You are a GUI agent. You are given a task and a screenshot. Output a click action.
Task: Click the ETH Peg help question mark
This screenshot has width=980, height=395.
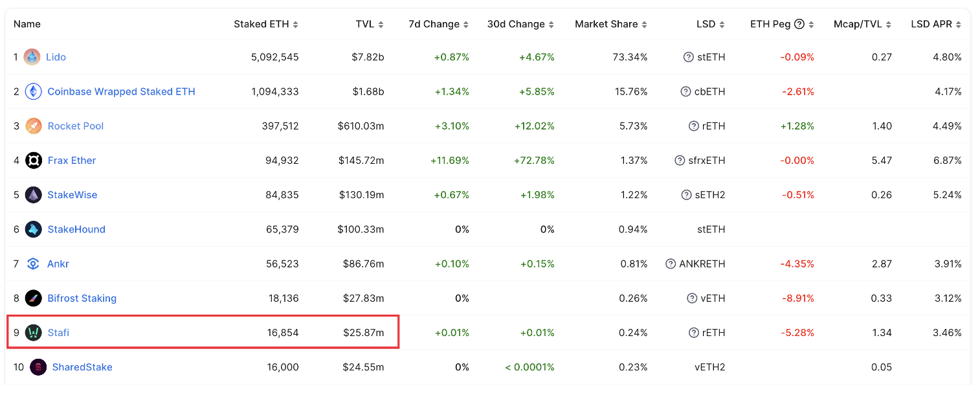pyautogui.click(x=799, y=24)
